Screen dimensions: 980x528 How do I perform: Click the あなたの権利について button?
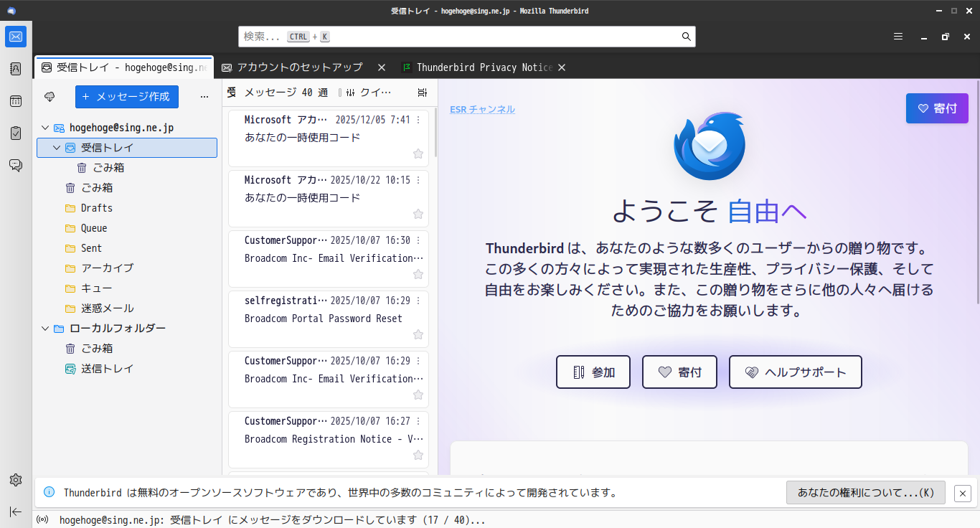tap(866, 493)
